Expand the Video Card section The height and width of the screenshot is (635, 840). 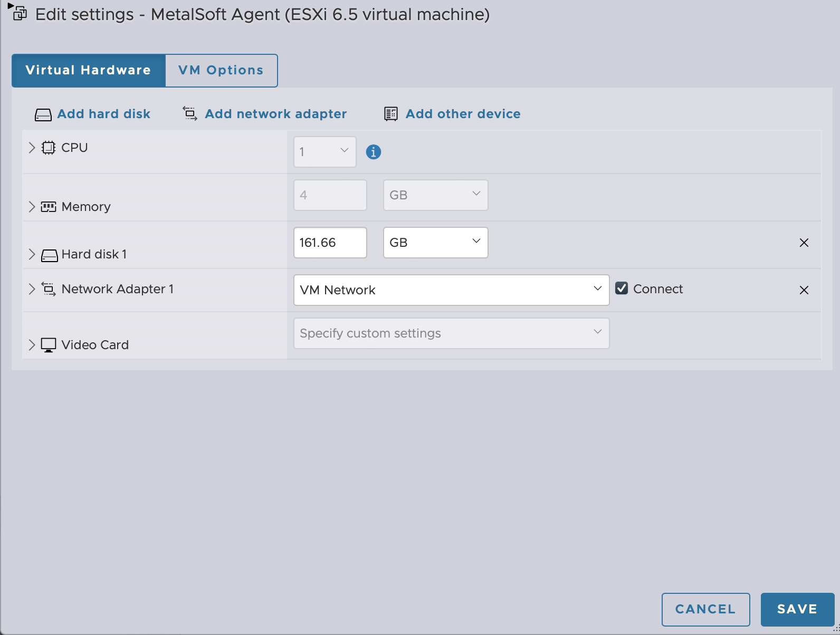click(32, 345)
